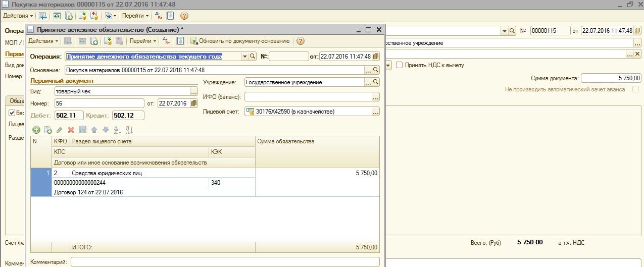Click the cancel posting icon in the Покупка материалов toolbar
This screenshot has width=644, height=267.
click(x=93, y=16)
